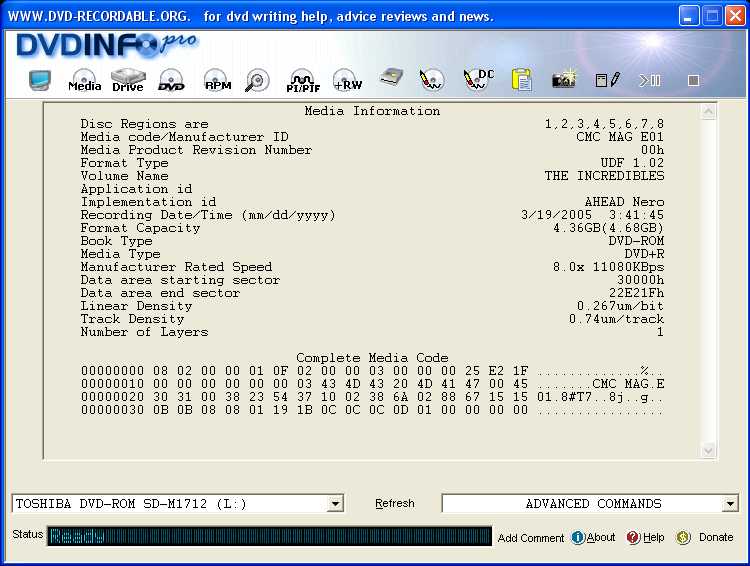Click the scroll up arrow in Media Information
Image resolution: width=750 pixels, height=566 pixels.
(708, 111)
